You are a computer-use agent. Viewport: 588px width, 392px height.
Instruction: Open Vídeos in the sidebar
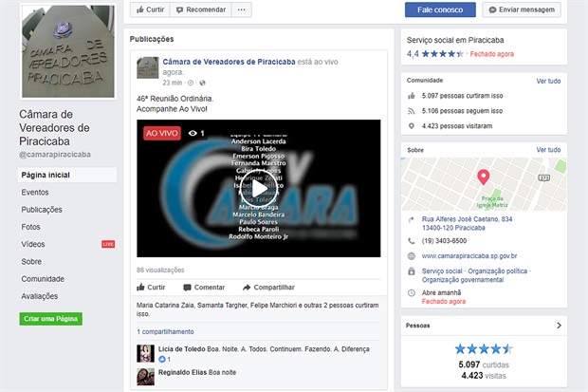33,244
